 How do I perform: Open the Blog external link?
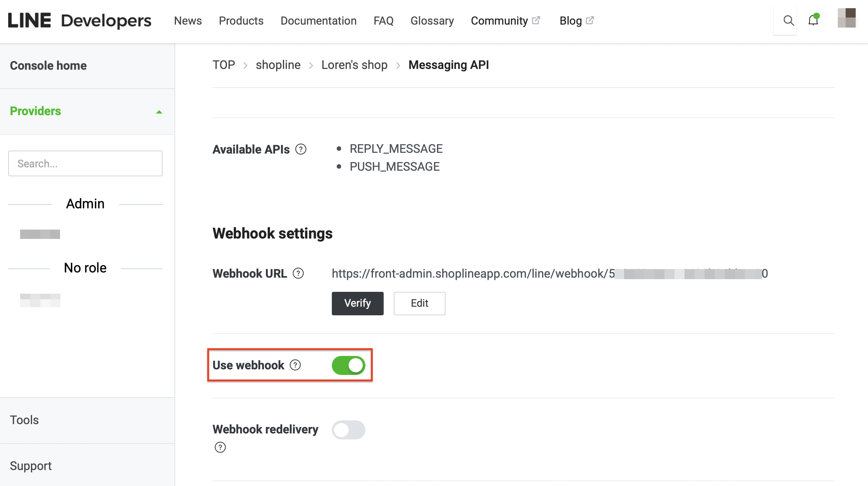(x=576, y=20)
